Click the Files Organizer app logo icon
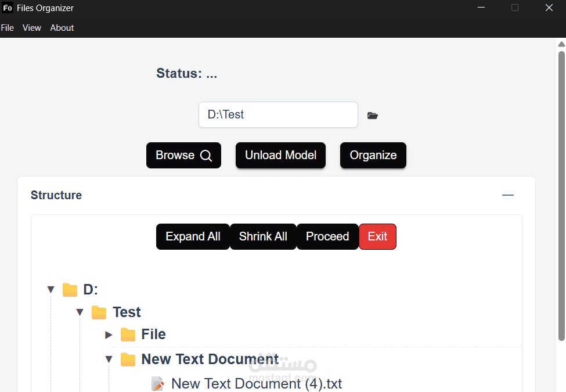 [x=7, y=8]
